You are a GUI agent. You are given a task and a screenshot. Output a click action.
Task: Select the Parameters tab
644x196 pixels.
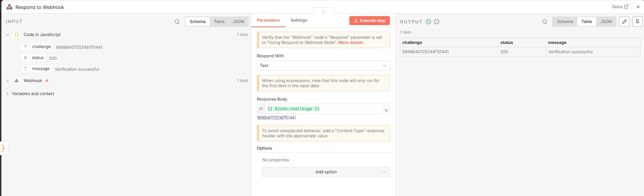click(x=268, y=20)
